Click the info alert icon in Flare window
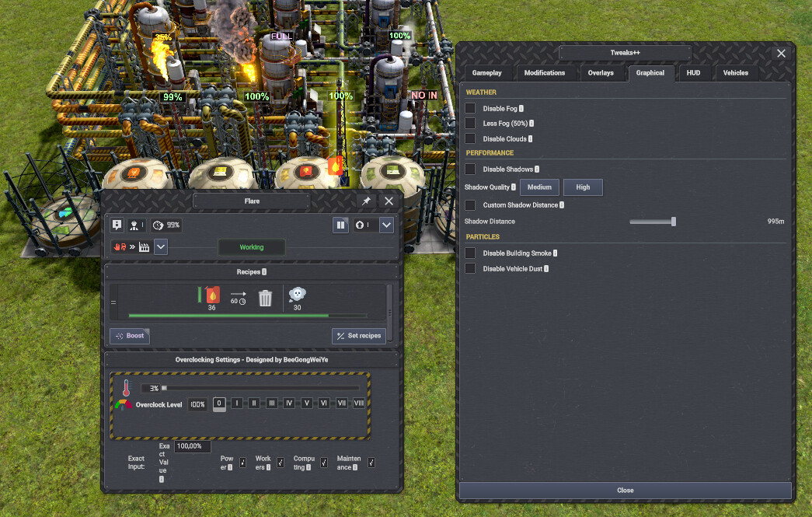812x517 pixels. (x=117, y=225)
